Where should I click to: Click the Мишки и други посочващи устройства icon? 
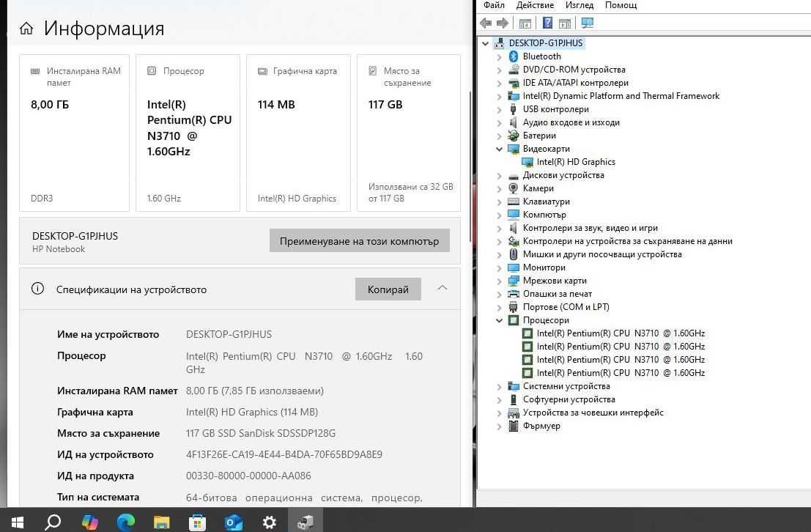point(513,254)
